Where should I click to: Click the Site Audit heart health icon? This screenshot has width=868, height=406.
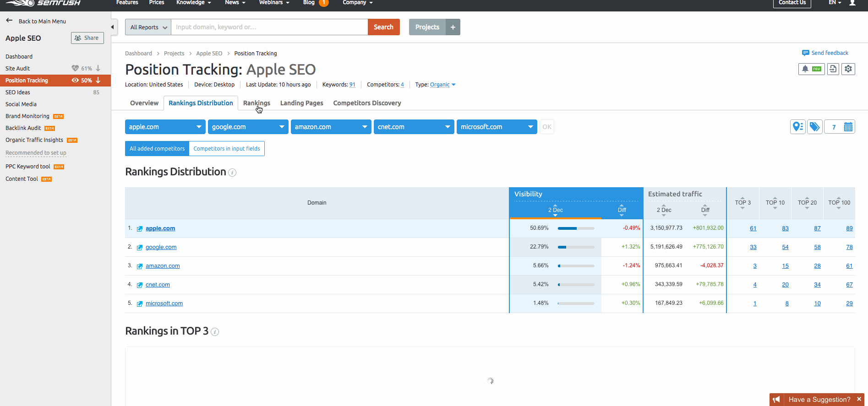[x=75, y=68]
